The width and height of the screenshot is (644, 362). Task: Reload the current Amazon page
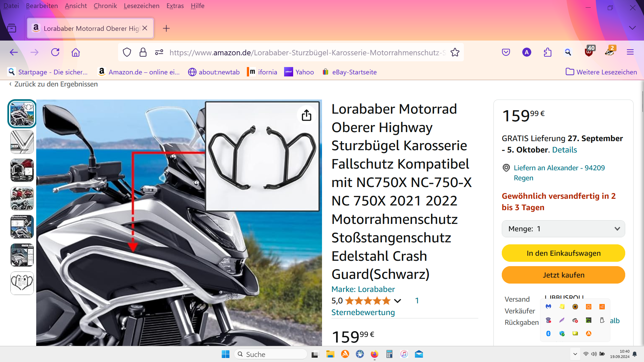point(55,52)
